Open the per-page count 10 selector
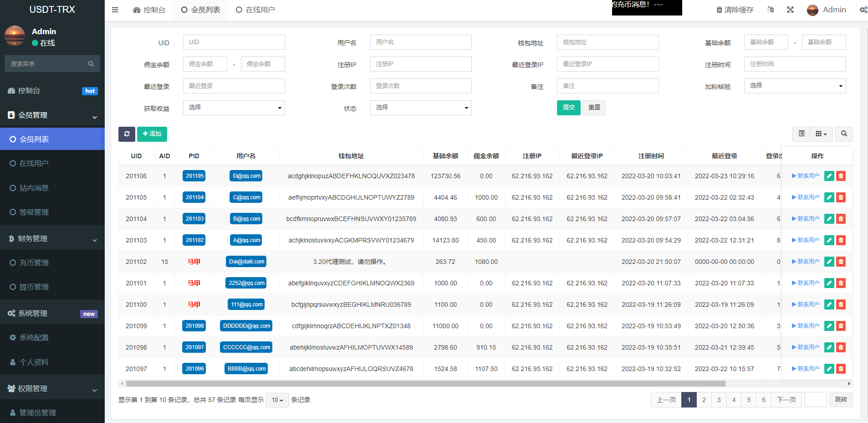This screenshot has height=423, width=868. [277, 400]
